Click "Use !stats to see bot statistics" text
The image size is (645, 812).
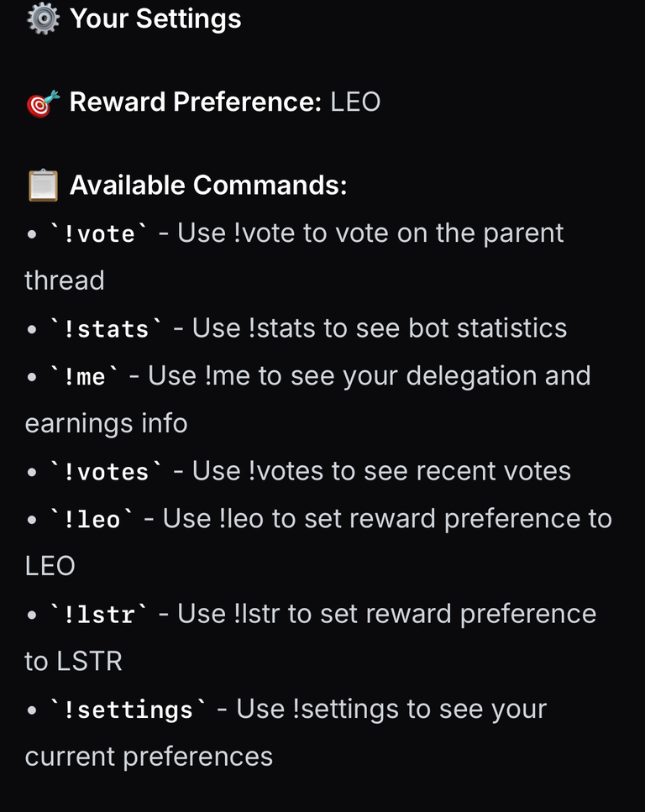[380, 328]
